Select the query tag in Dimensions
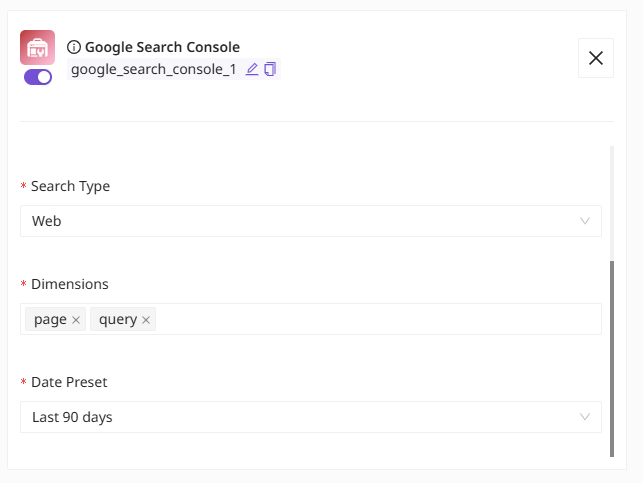643x483 pixels. 117,319
